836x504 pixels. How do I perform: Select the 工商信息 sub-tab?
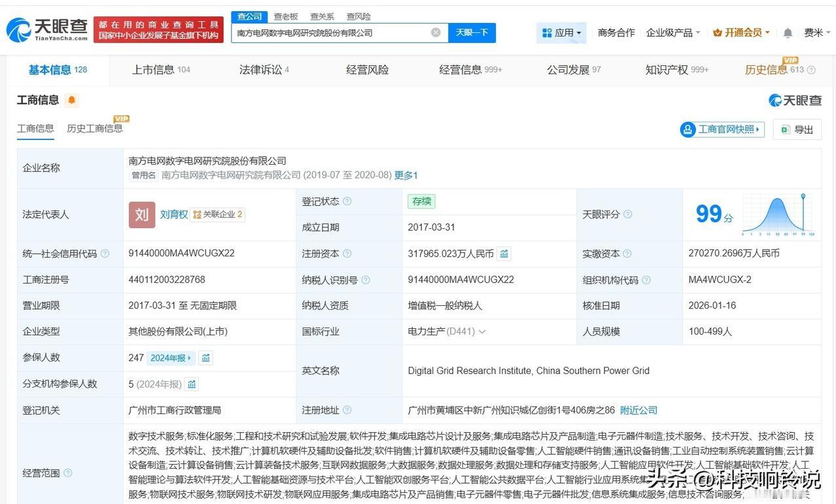click(35, 128)
